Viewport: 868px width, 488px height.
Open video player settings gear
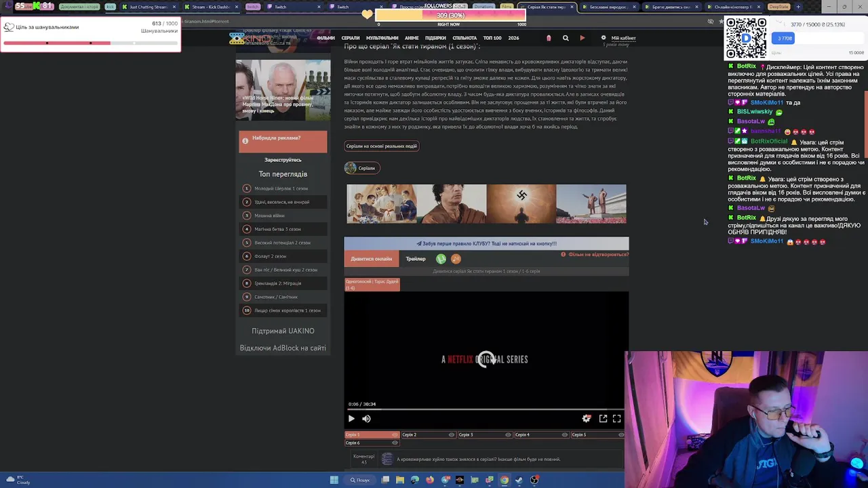[587, 419]
